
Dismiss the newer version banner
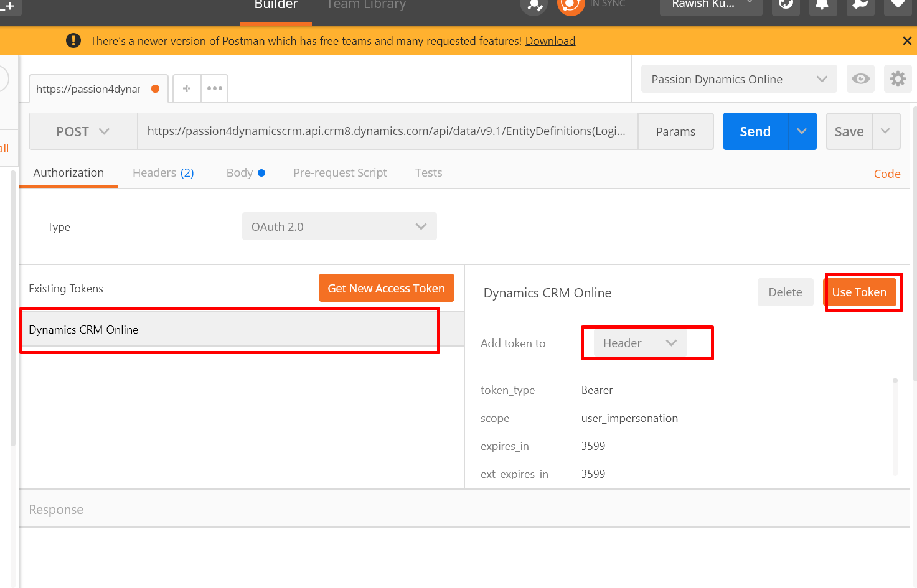tap(907, 41)
